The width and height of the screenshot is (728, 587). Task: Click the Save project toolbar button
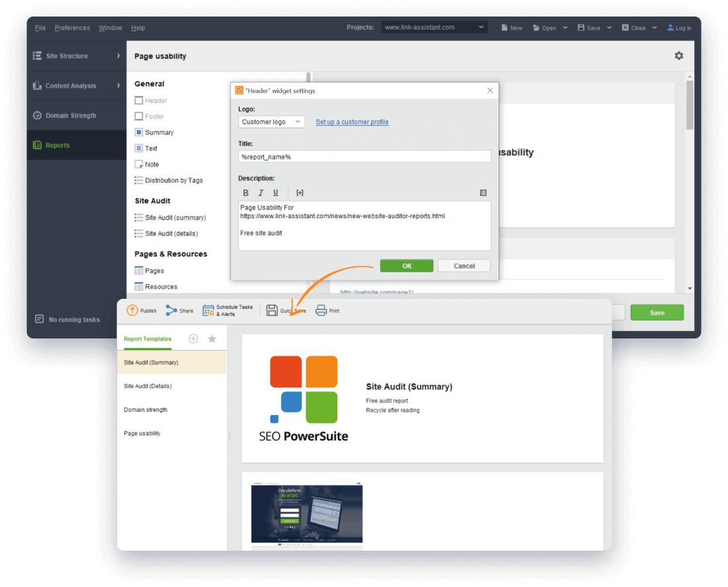pyautogui.click(x=588, y=28)
